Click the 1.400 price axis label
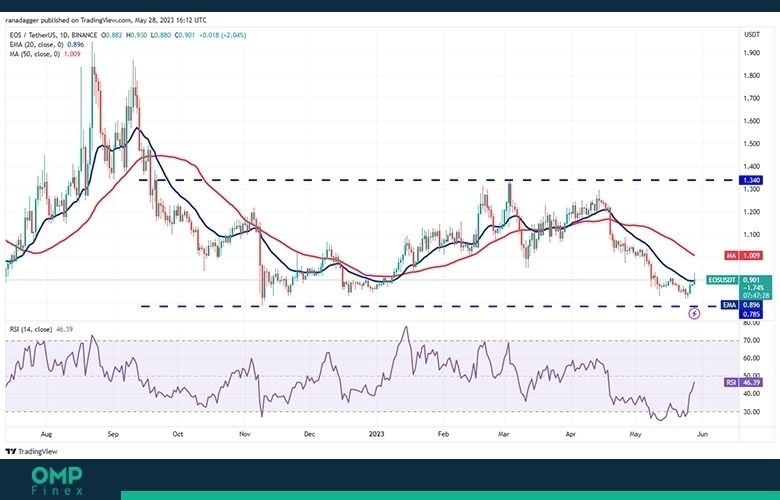The width and height of the screenshot is (780, 500). point(751,167)
